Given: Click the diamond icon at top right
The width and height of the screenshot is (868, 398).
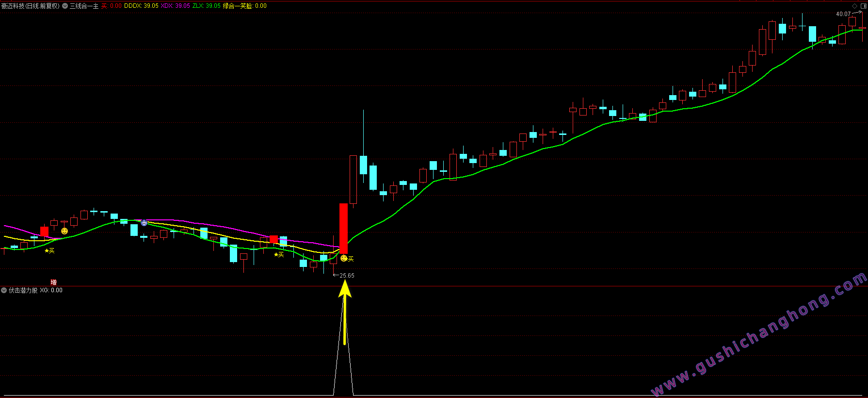Looking at the screenshot, I should [854, 6].
